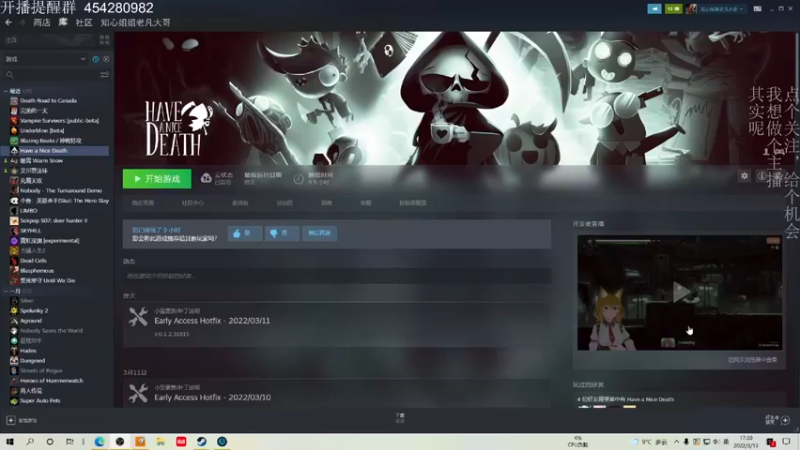Screen dimensions: 800x450
Task: Click into the library search field
Action: click(x=51, y=74)
